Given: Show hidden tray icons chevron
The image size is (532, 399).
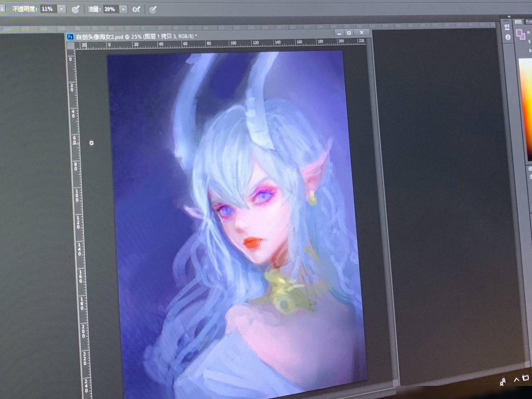Looking at the screenshot, I should [516, 380].
